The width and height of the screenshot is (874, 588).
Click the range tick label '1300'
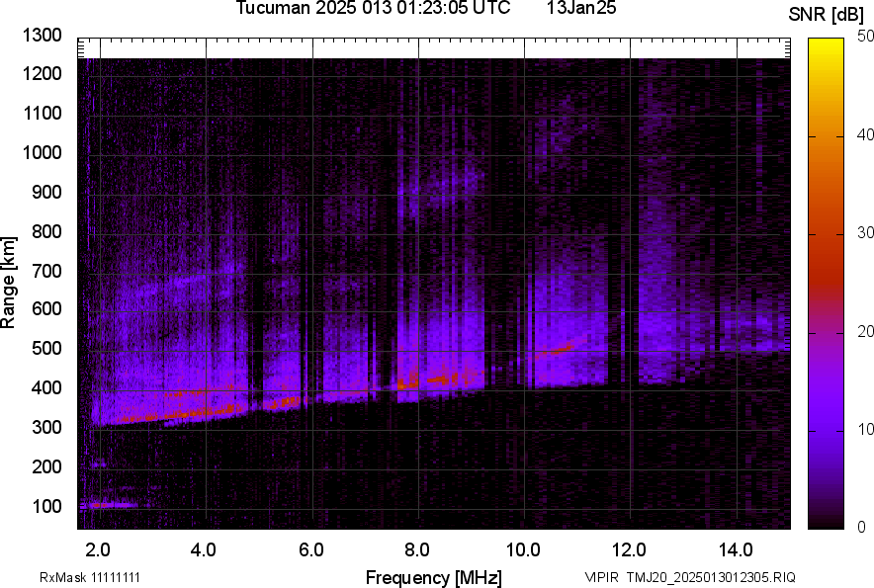[x=42, y=36]
